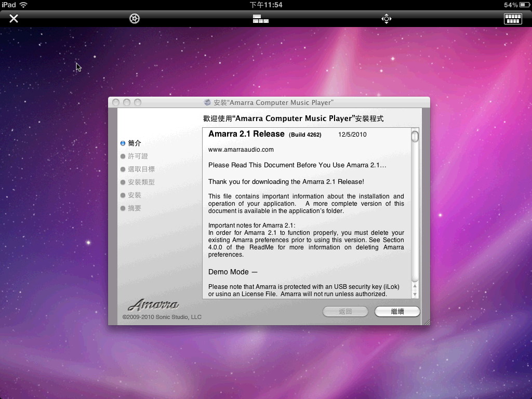
Task: Click the zoom button of installer window
Action: 137,102
